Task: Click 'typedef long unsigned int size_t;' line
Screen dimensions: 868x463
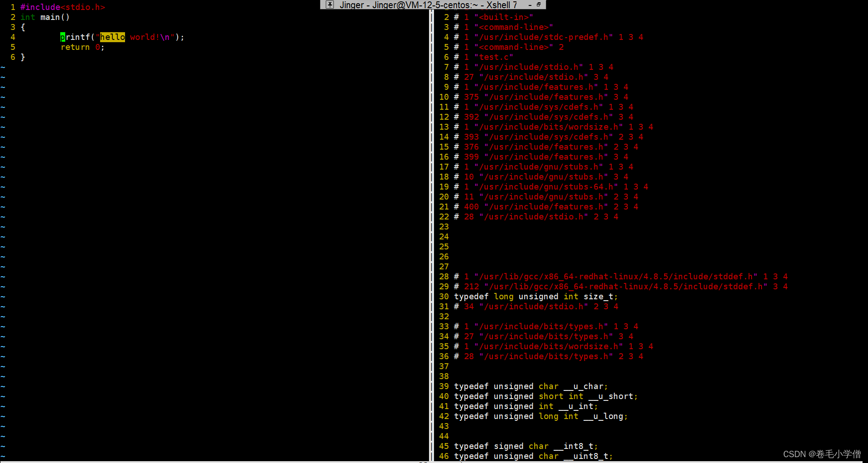Action: click(x=536, y=297)
